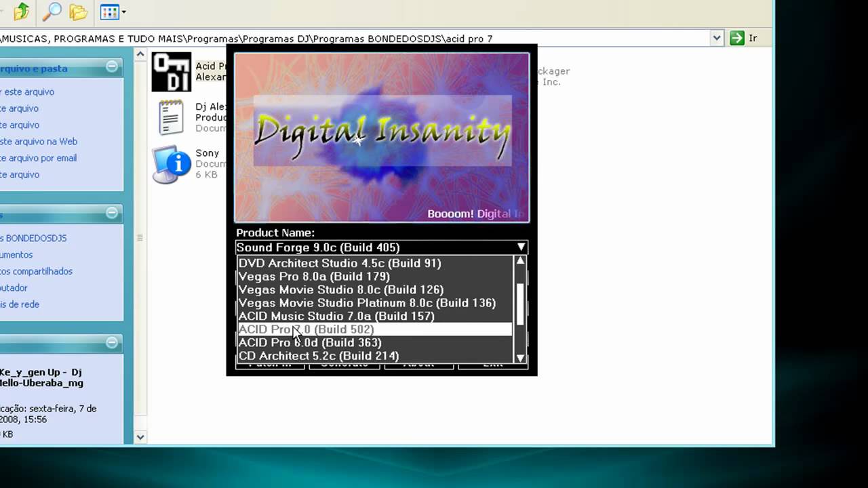Collapse the 'arquivo e pasta' task panel
Image resolution: width=868 pixels, height=488 pixels.
112,66
